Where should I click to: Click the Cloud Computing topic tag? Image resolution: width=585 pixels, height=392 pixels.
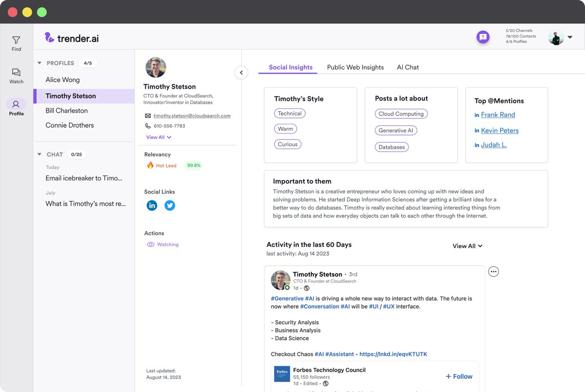click(401, 114)
